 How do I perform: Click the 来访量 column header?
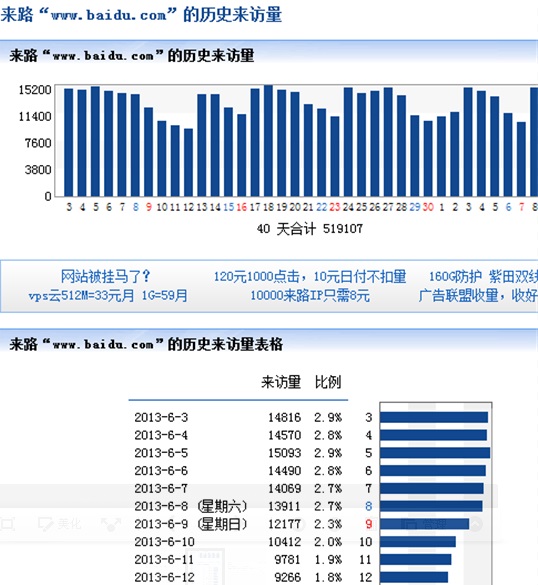[281, 382]
